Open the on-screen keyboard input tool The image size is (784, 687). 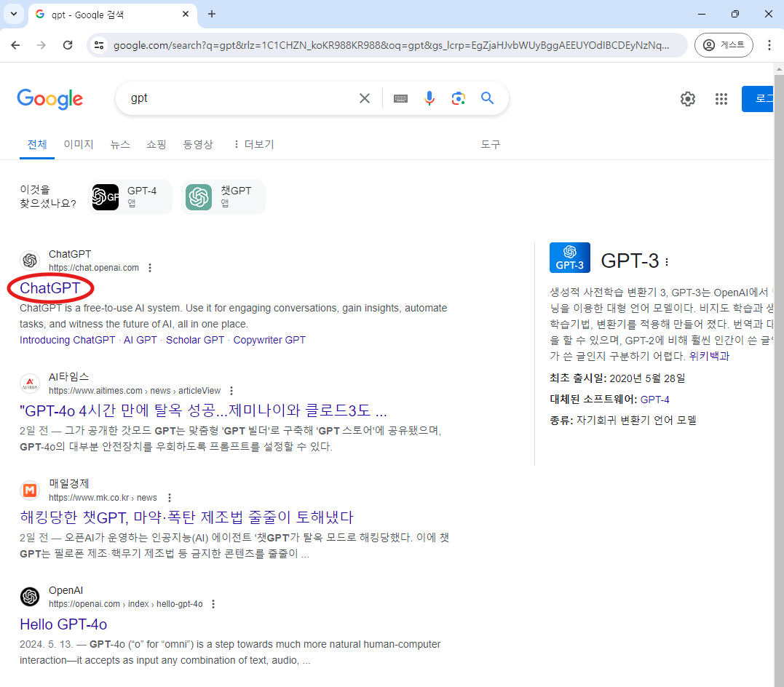[400, 98]
